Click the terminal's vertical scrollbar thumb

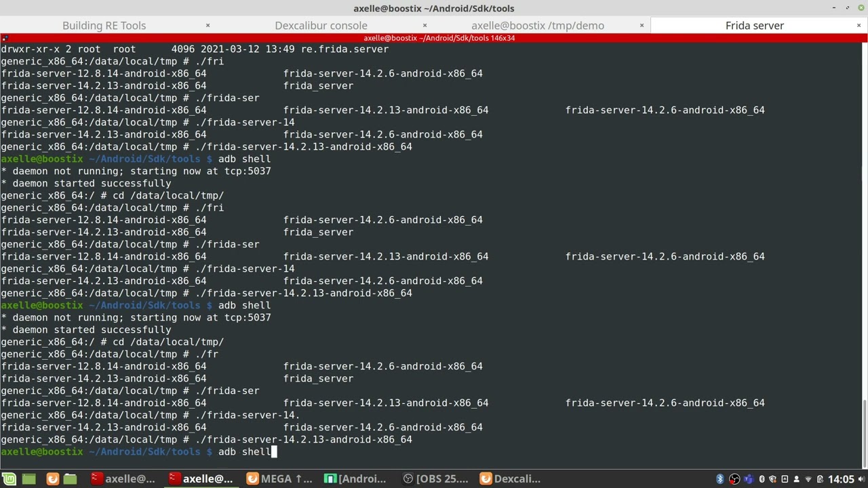[x=865, y=432]
